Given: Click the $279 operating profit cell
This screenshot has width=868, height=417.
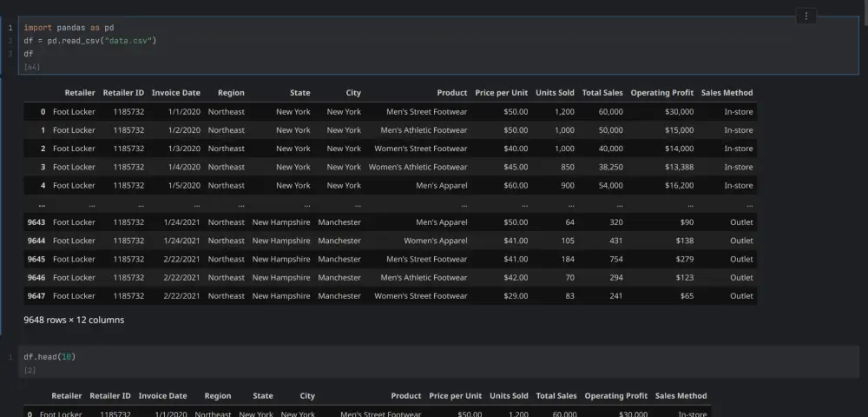Looking at the screenshot, I should coord(685,259).
